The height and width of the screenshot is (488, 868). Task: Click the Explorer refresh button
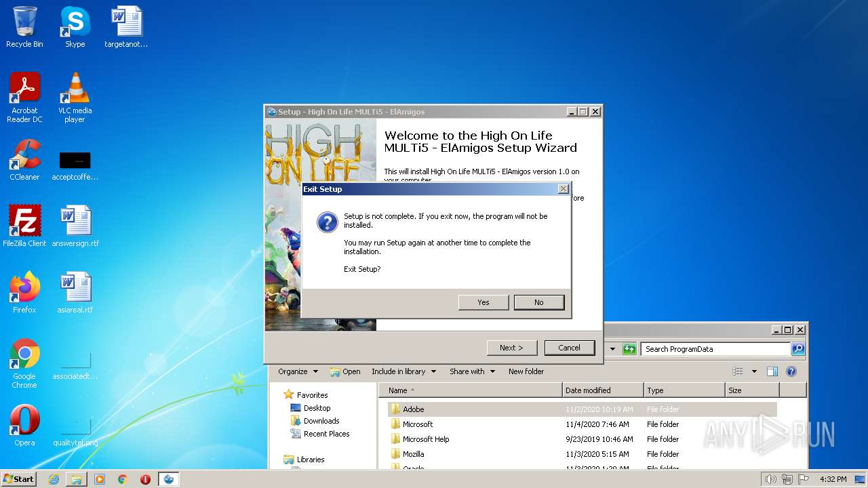[x=629, y=349]
